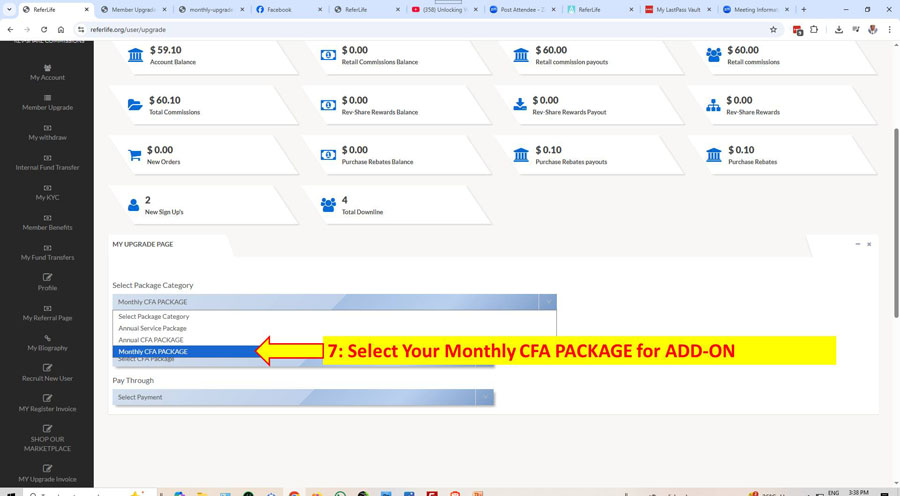
Task: Go to My withdraw page
Action: tap(47, 133)
